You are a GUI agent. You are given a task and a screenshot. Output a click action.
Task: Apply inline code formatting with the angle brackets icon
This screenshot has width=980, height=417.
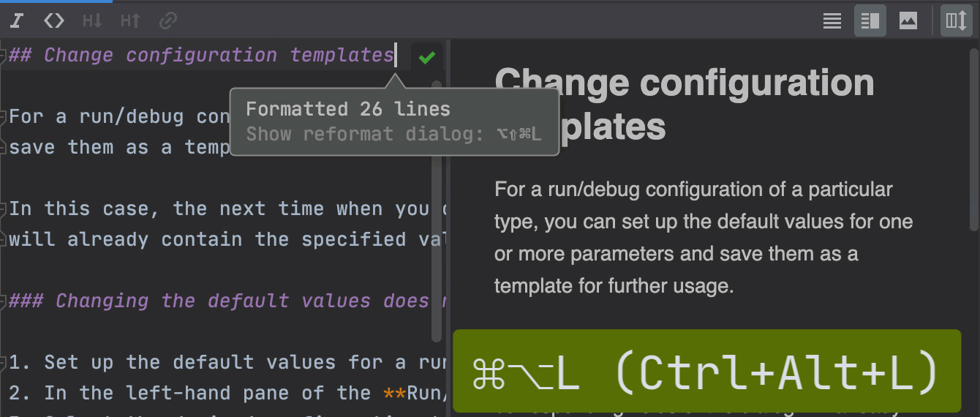click(x=54, y=20)
